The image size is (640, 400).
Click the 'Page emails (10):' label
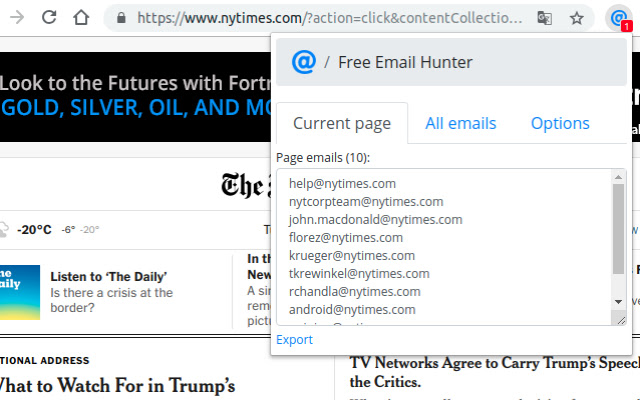tap(323, 158)
